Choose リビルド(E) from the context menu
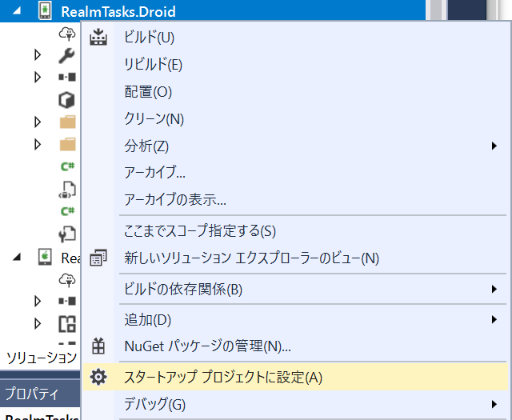Screen dimensions: 512x420 [295, 64]
